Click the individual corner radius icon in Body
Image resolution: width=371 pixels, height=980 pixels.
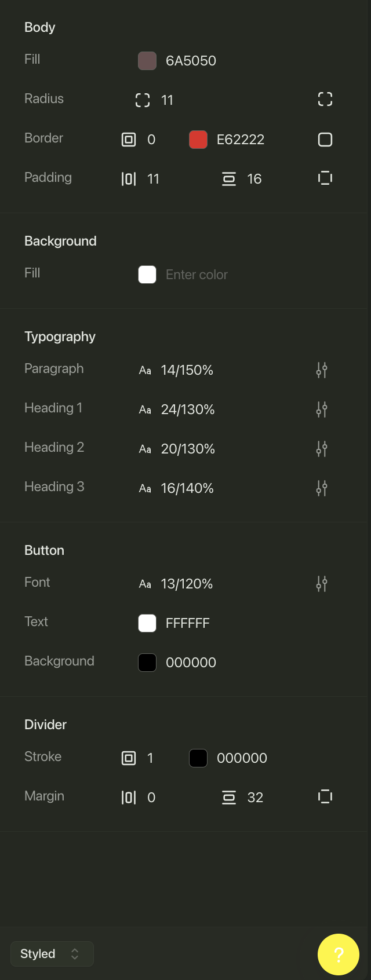(x=325, y=99)
